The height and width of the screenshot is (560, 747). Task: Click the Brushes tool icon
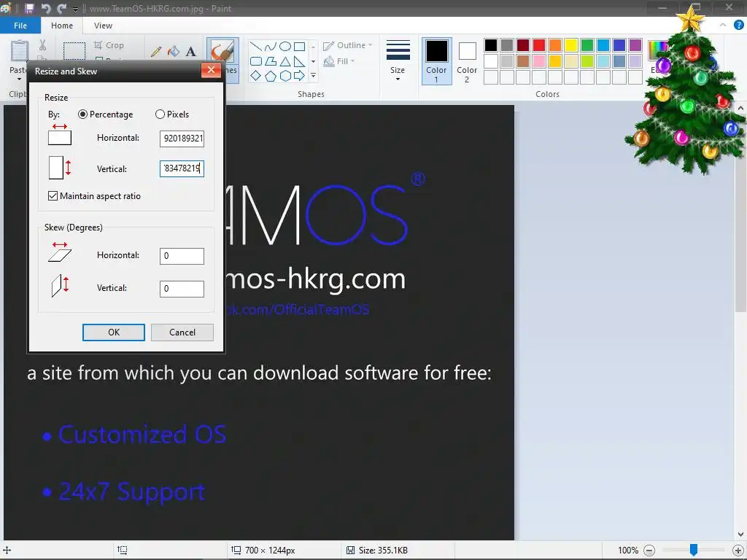222,51
